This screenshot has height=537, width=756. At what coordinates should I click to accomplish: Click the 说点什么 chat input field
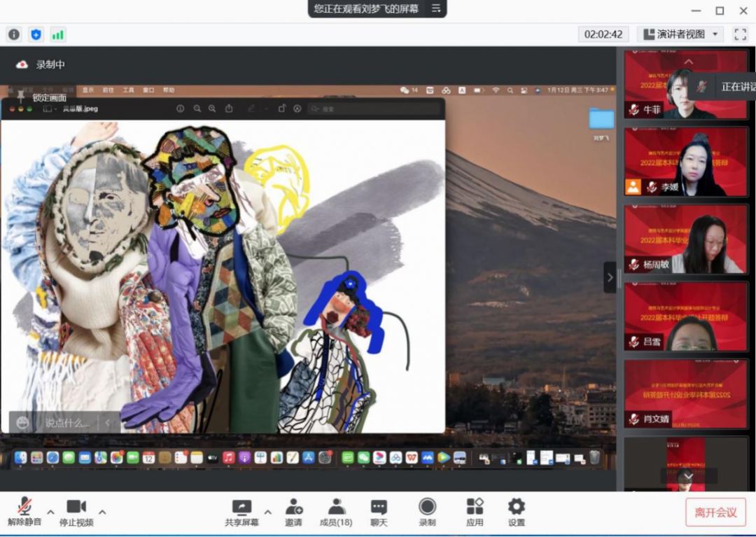click(x=67, y=423)
